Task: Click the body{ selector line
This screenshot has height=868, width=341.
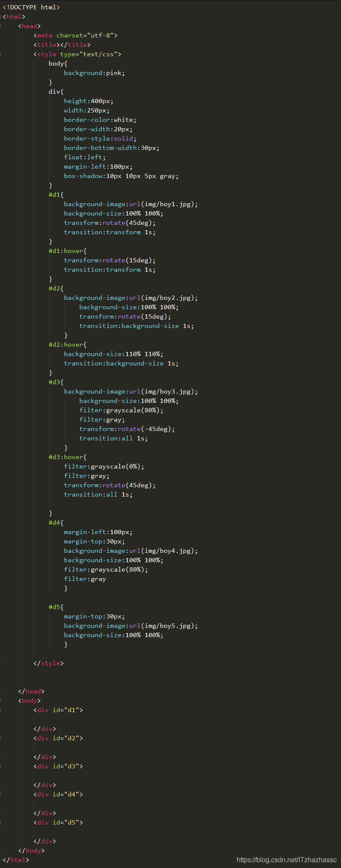Action: point(58,63)
